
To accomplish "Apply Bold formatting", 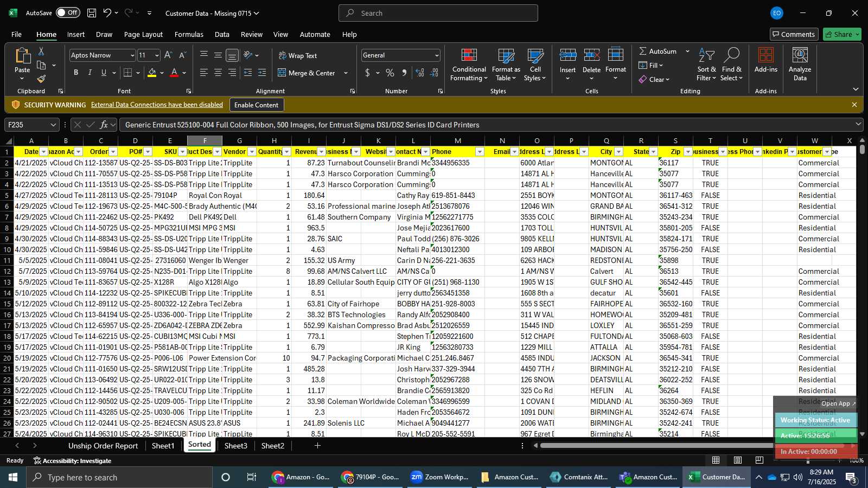I will click(76, 73).
